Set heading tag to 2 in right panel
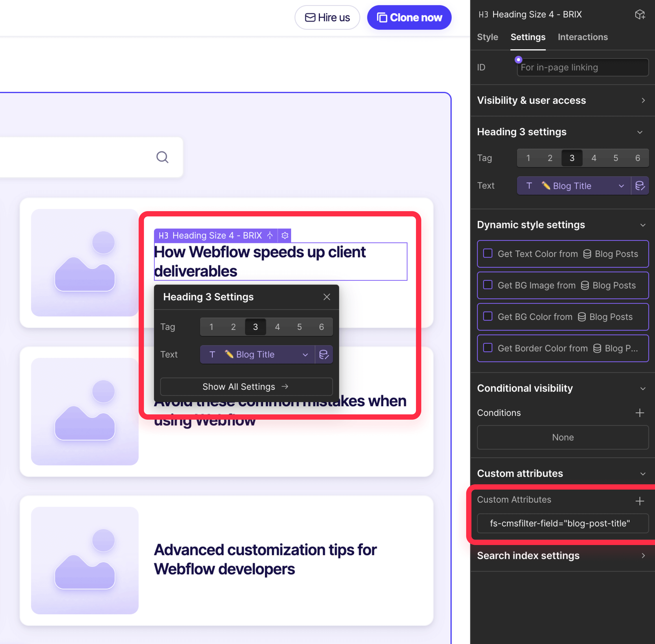This screenshot has height=644, width=655. 550,158
